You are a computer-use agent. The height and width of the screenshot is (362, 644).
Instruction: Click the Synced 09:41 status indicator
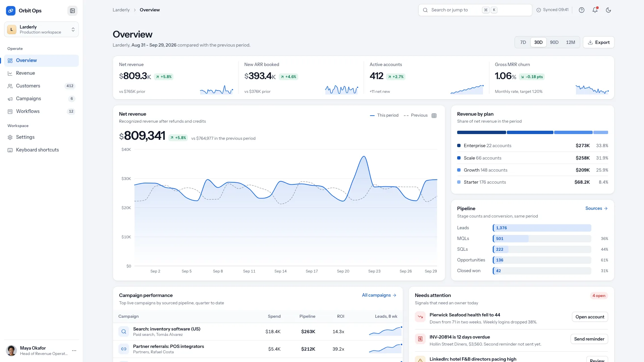click(x=552, y=10)
